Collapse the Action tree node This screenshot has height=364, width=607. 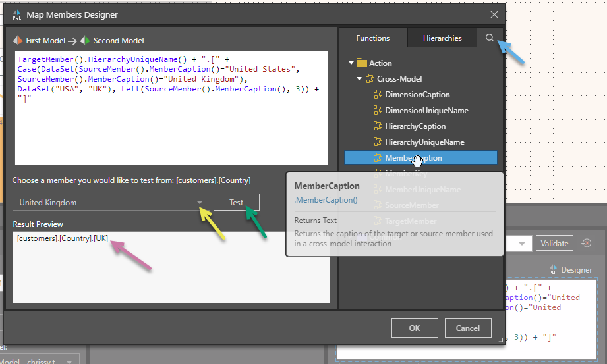point(351,63)
